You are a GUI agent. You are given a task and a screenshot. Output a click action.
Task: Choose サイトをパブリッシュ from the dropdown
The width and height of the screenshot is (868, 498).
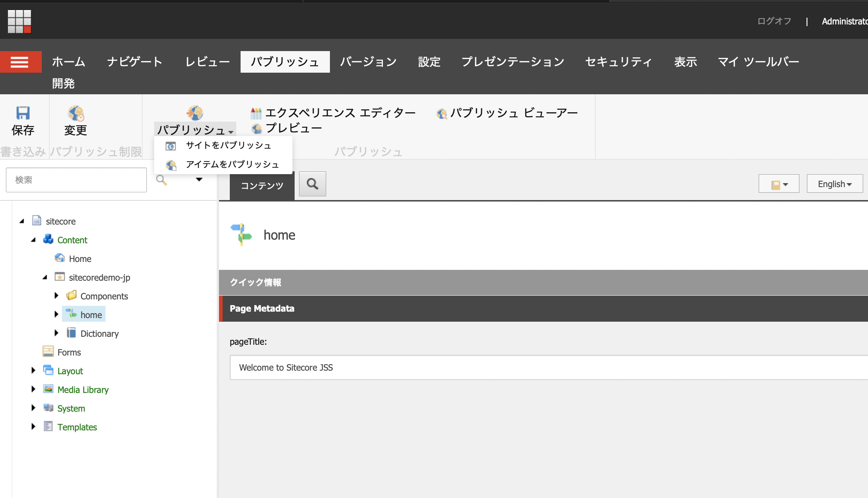click(223, 145)
